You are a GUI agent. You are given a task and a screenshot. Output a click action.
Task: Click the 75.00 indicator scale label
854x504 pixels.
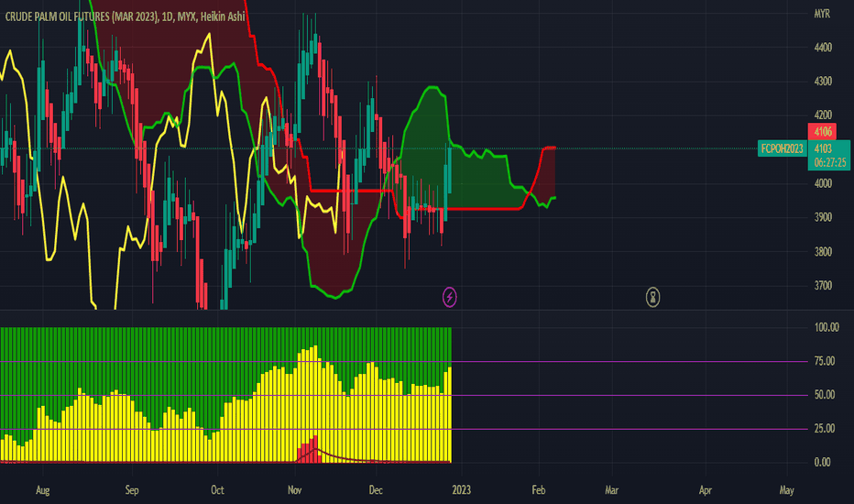pyautogui.click(x=825, y=361)
